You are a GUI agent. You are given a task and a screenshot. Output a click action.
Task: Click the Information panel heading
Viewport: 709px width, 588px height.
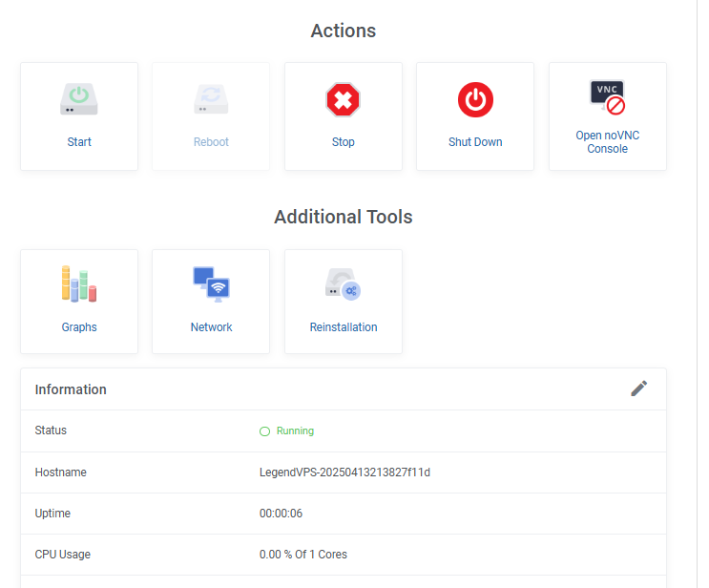coord(71,389)
